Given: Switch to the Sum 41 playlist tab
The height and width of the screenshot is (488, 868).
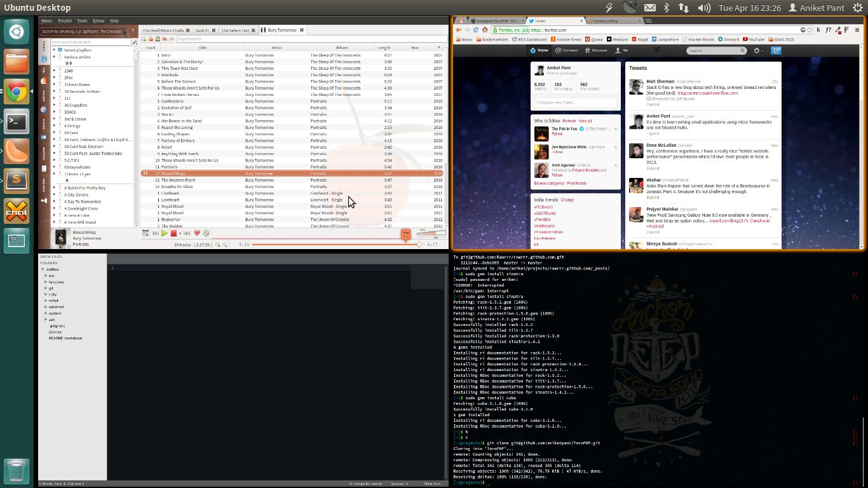Looking at the screenshot, I should 202,30.
